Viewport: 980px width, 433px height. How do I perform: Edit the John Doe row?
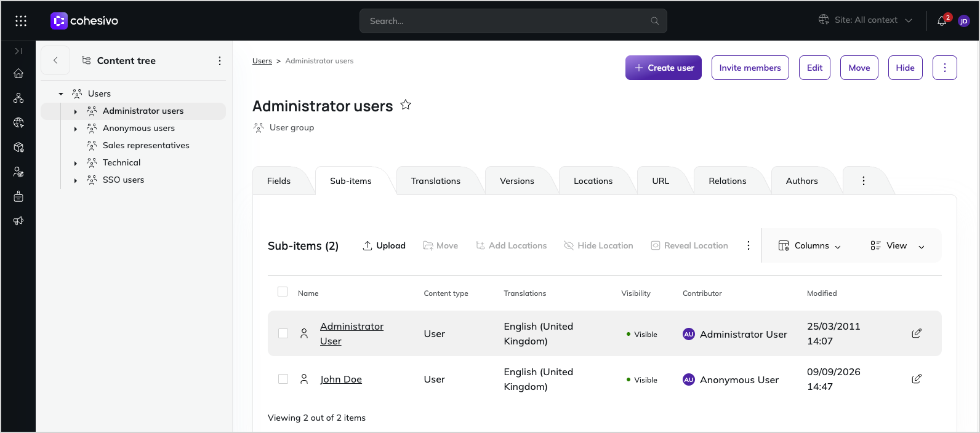917,379
